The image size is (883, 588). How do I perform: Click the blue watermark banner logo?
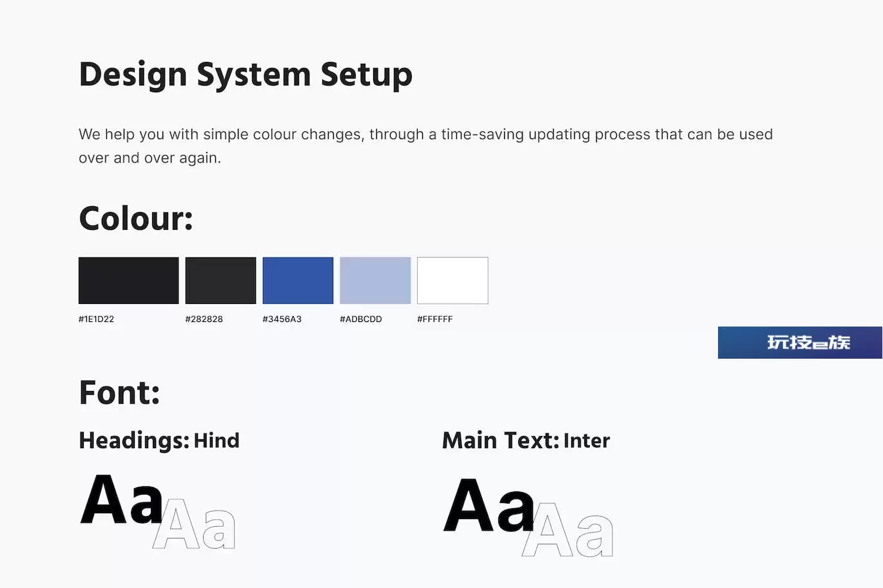(x=800, y=343)
